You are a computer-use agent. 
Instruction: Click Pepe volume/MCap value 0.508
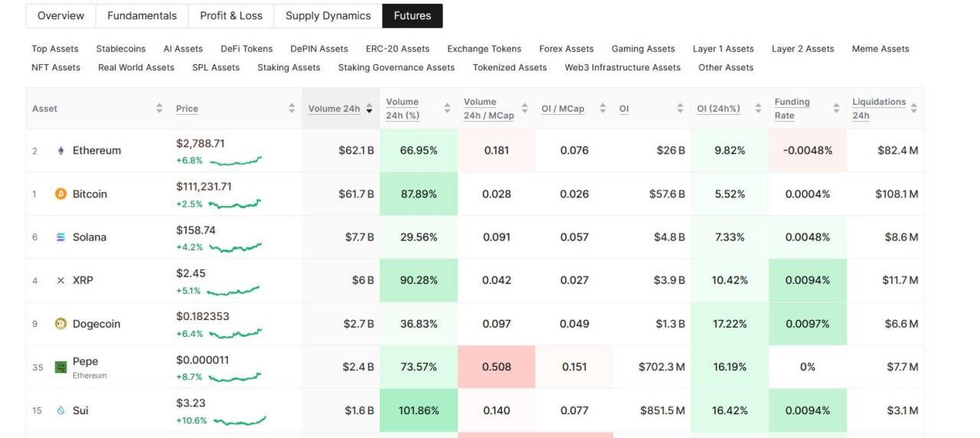tap(497, 367)
